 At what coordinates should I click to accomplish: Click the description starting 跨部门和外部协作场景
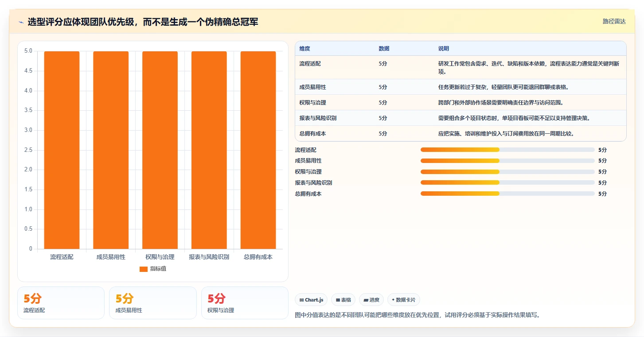tap(501, 103)
